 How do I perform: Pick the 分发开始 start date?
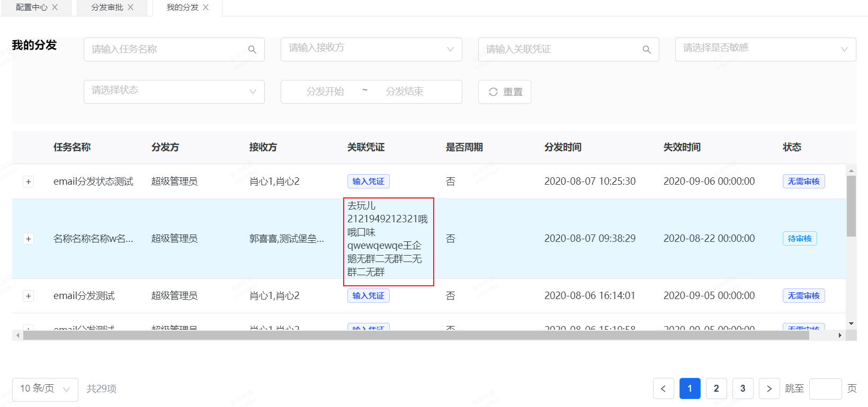[x=325, y=92]
